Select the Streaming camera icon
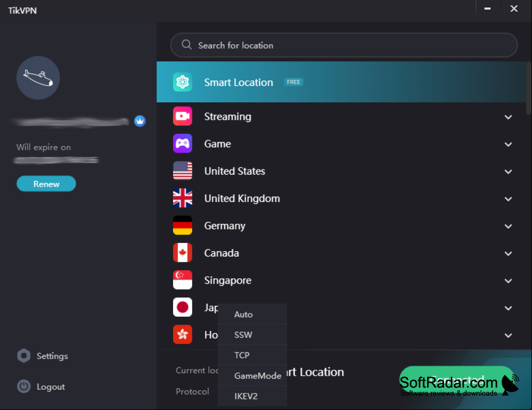Image resolution: width=532 pixels, height=410 pixels. 183,116
